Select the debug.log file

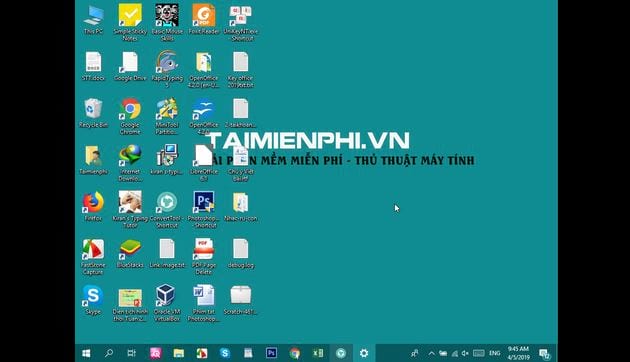(241, 254)
